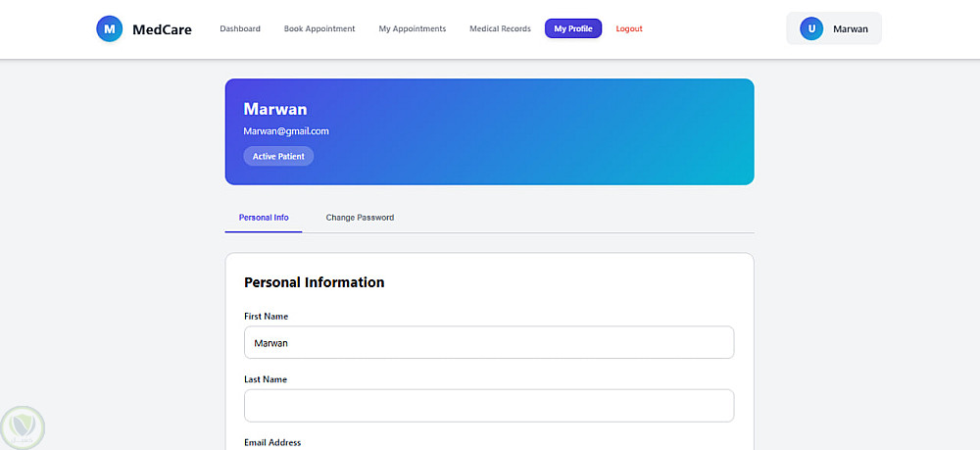
Task: Select the My Profile nav button
Action: point(573,28)
